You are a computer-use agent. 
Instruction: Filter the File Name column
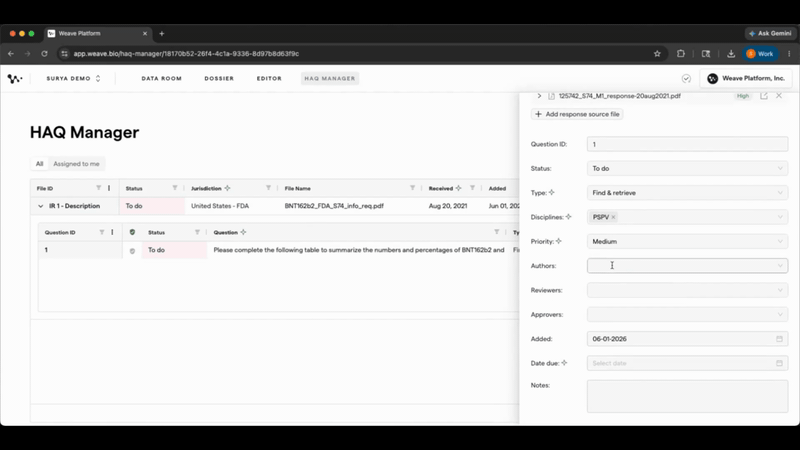click(x=412, y=188)
